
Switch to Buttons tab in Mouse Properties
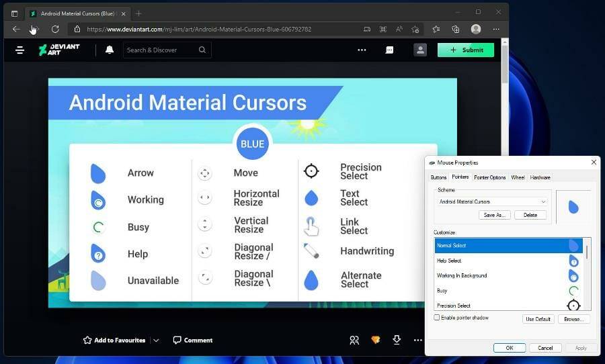[x=438, y=177]
